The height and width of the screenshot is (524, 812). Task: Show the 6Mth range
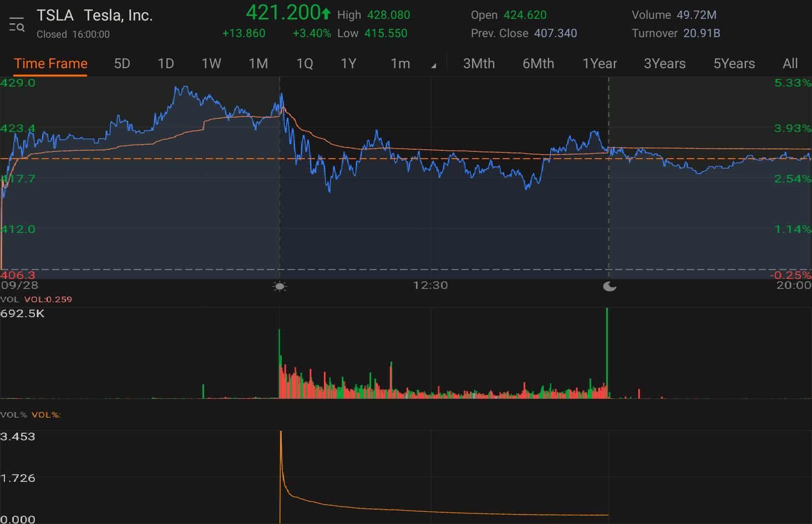538,63
